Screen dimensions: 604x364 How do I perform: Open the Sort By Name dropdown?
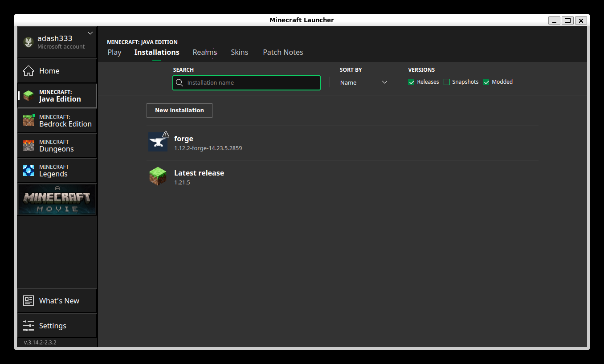(x=363, y=82)
